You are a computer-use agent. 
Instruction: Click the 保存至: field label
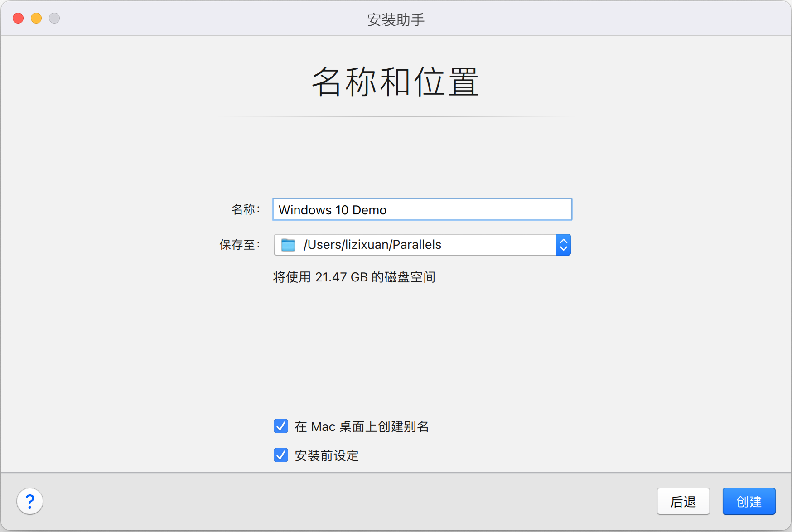[x=240, y=245]
